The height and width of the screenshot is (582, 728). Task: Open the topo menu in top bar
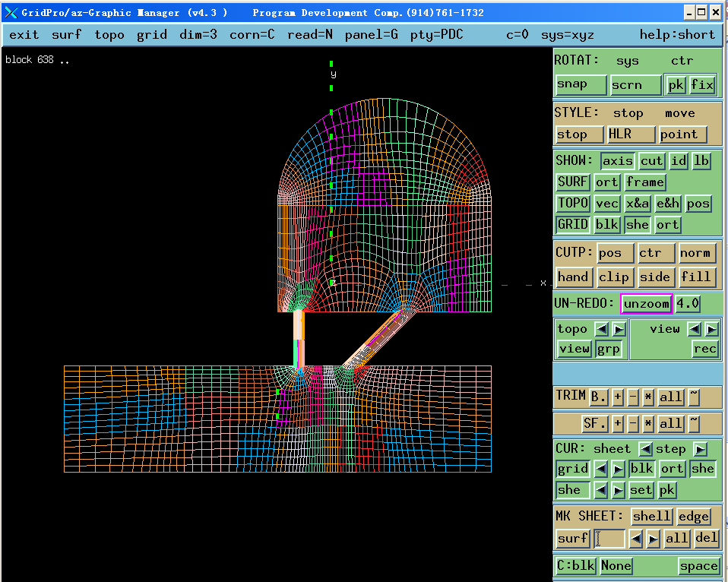[109, 35]
